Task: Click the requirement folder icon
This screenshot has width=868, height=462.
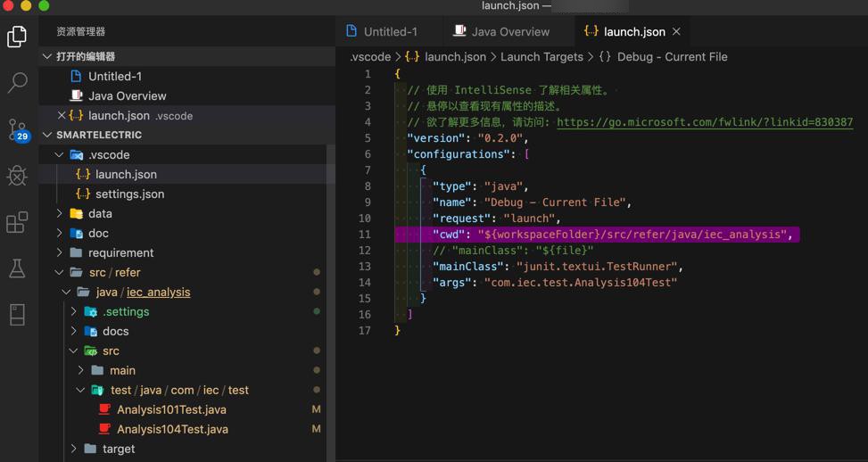Action: (x=77, y=253)
